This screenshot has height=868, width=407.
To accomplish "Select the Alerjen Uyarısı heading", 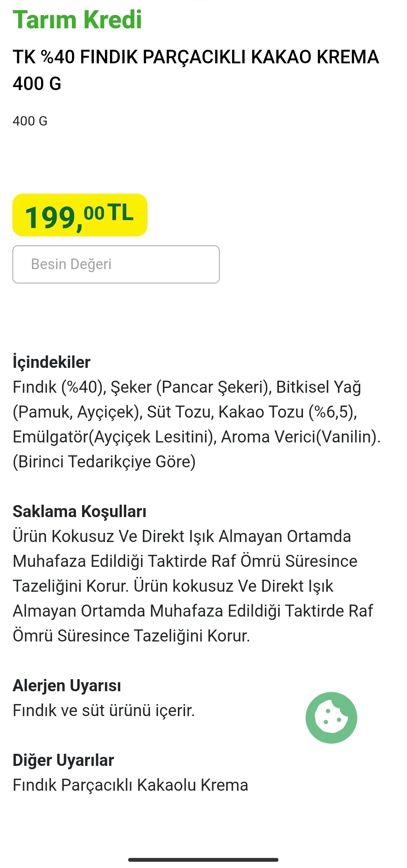I will pos(67,686).
